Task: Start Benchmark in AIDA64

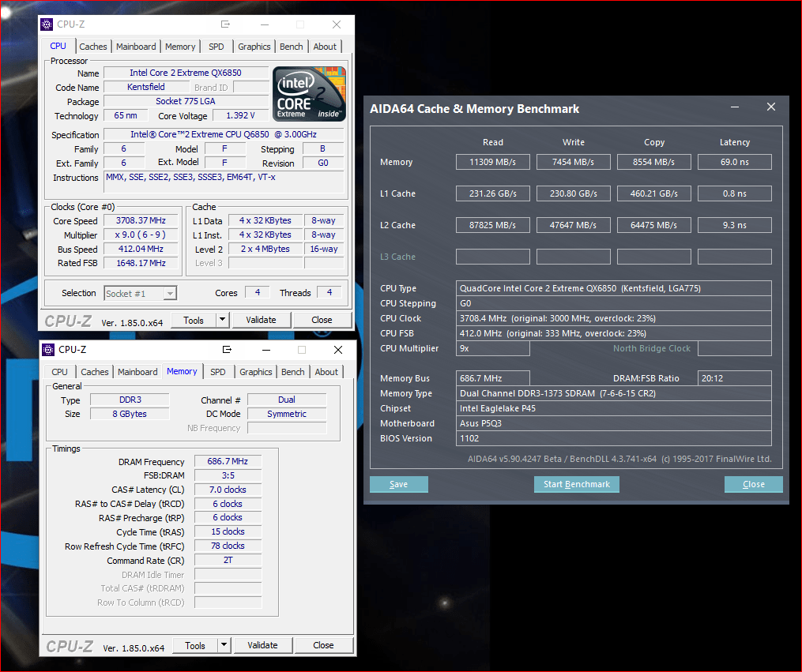Action: [577, 484]
